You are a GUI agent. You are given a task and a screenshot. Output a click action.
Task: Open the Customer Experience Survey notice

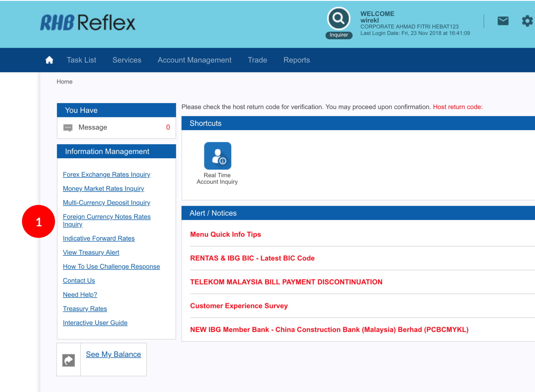(239, 306)
